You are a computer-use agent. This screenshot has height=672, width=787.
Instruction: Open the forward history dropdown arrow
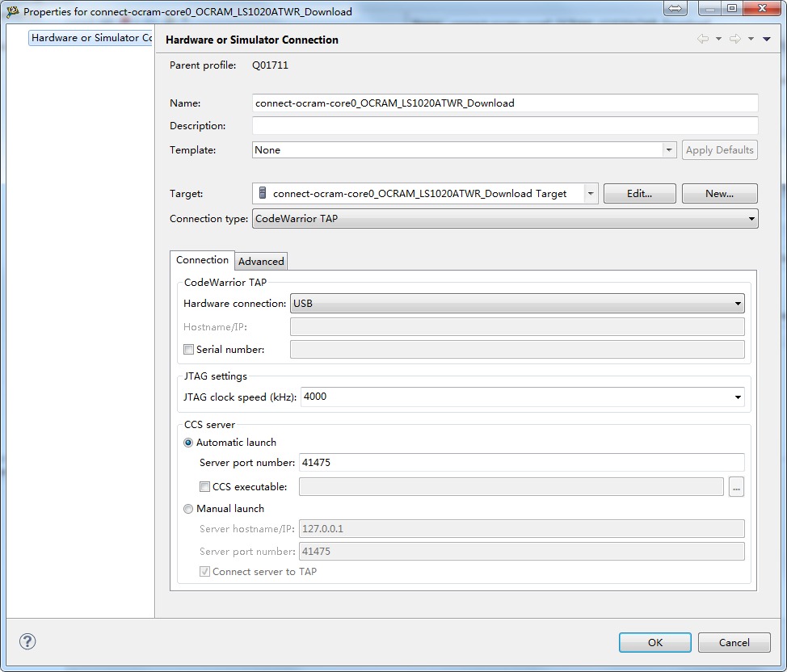pos(751,39)
